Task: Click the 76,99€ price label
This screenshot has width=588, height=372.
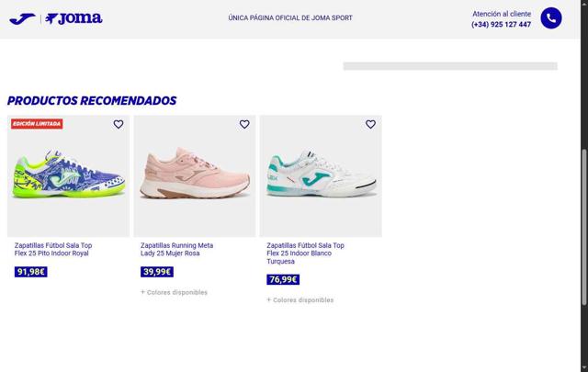Action: 283,279
